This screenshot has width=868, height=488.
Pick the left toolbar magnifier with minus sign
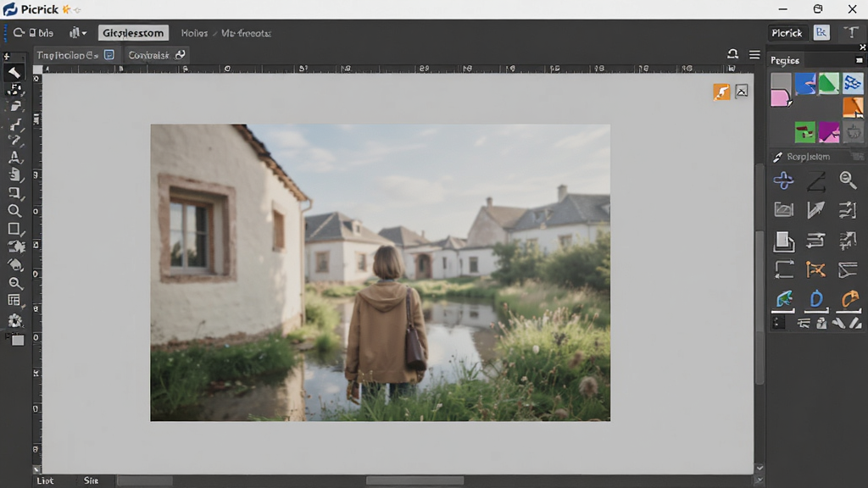(15, 283)
